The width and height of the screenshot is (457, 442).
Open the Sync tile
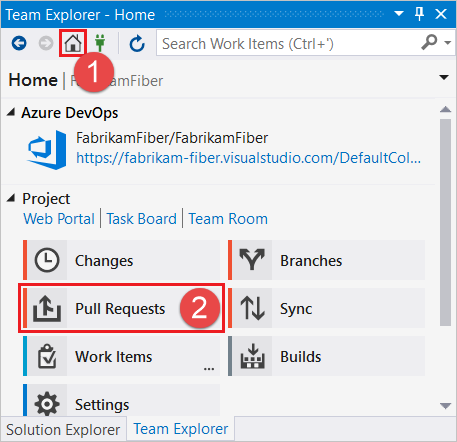326,308
